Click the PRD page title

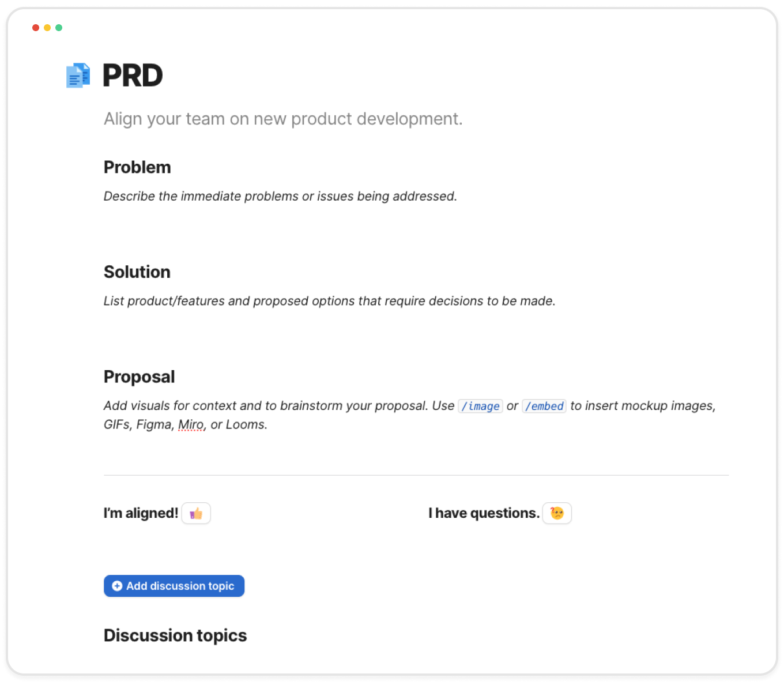pos(133,76)
